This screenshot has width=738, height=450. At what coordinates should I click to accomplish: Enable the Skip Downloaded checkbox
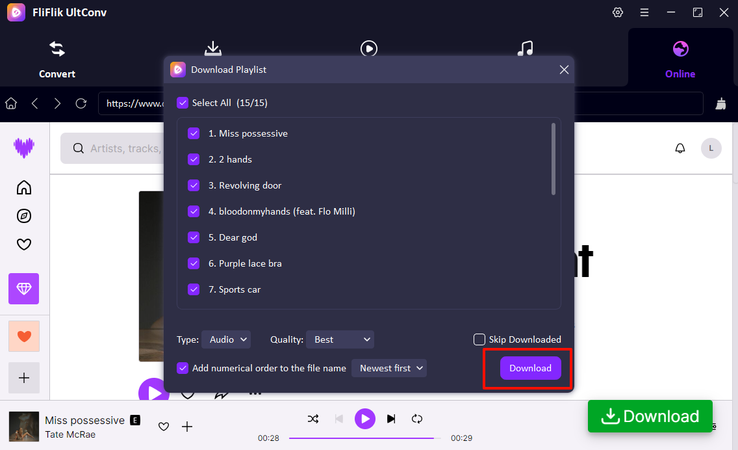point(479,339)
